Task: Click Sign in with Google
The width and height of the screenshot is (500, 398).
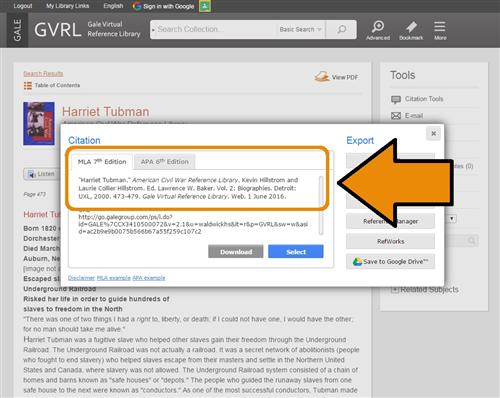Action: pos(163,6)
